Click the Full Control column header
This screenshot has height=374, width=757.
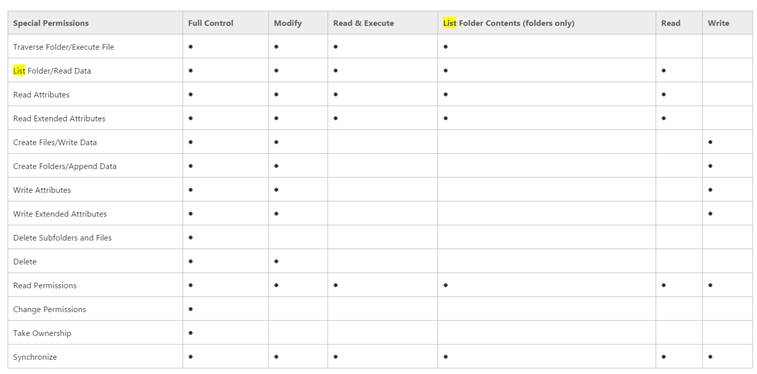coord(210,23)
